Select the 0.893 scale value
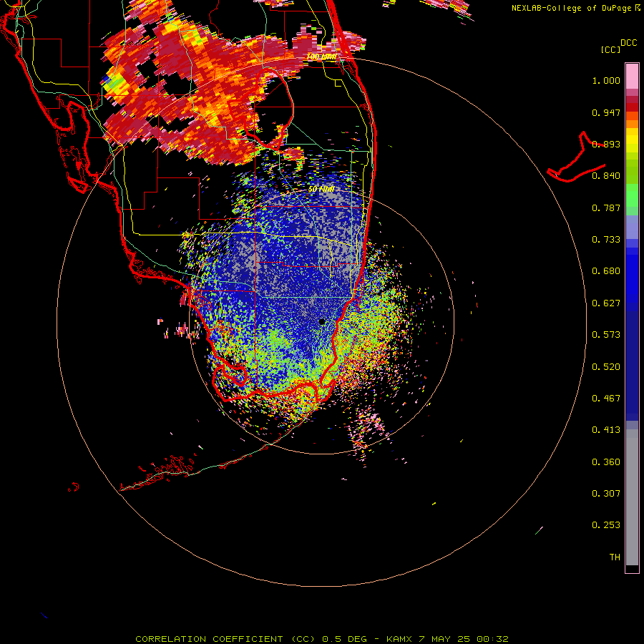The image size is (644, 644). pos(606,144)
